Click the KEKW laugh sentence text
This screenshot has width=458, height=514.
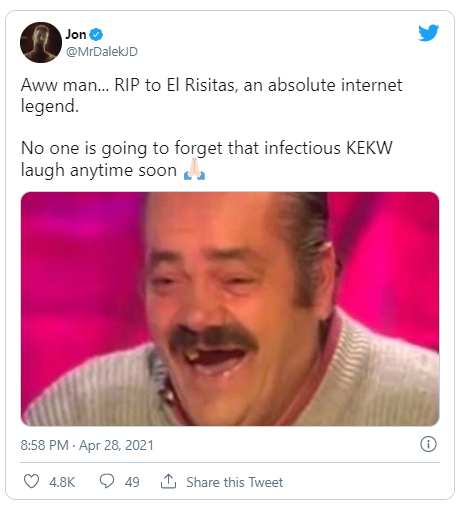click(x=206, y=159)
